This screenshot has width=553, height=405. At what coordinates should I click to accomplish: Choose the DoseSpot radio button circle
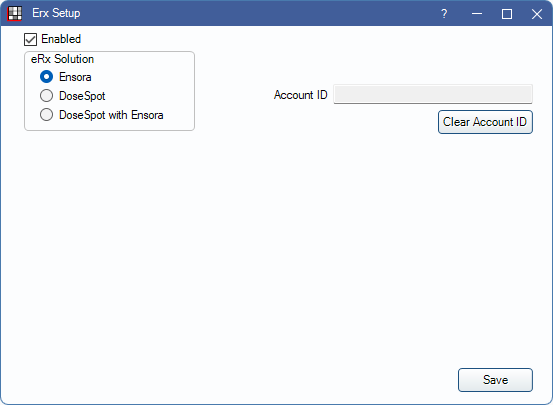pos(47,96)
